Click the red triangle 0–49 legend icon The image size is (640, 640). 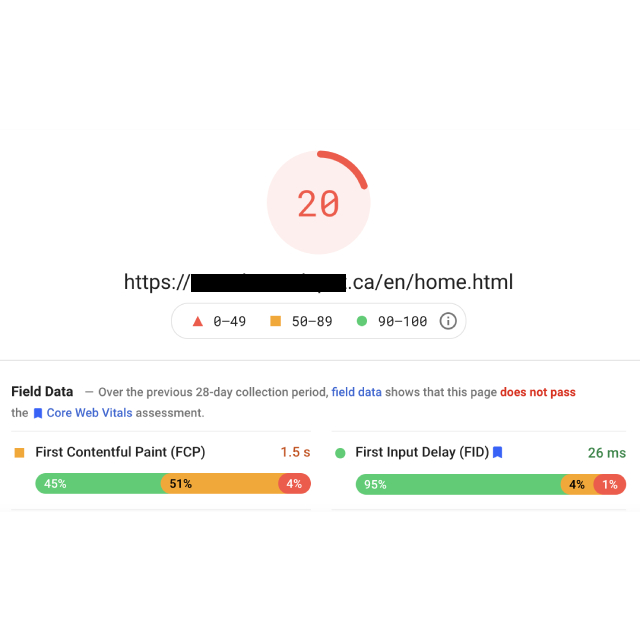197,321
